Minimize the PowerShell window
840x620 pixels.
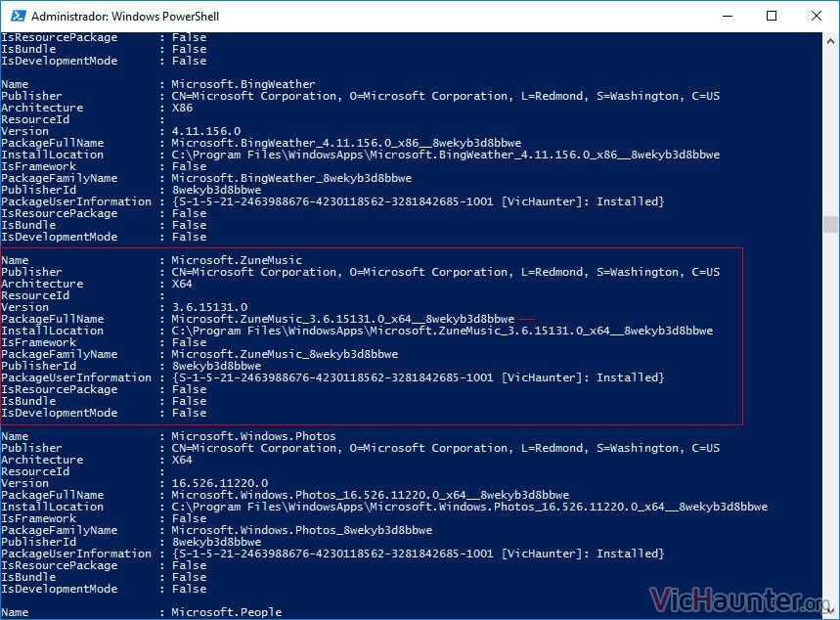[728, 16]
